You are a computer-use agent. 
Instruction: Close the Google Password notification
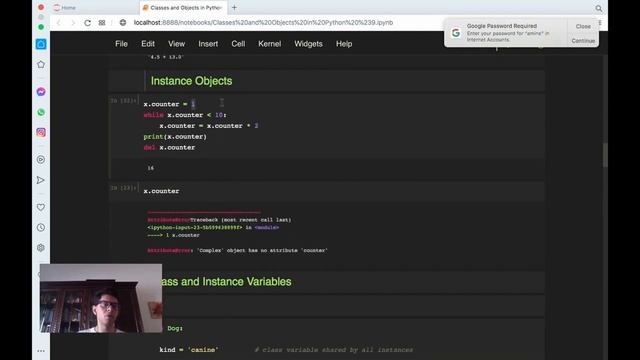click(x=583, y=26)
